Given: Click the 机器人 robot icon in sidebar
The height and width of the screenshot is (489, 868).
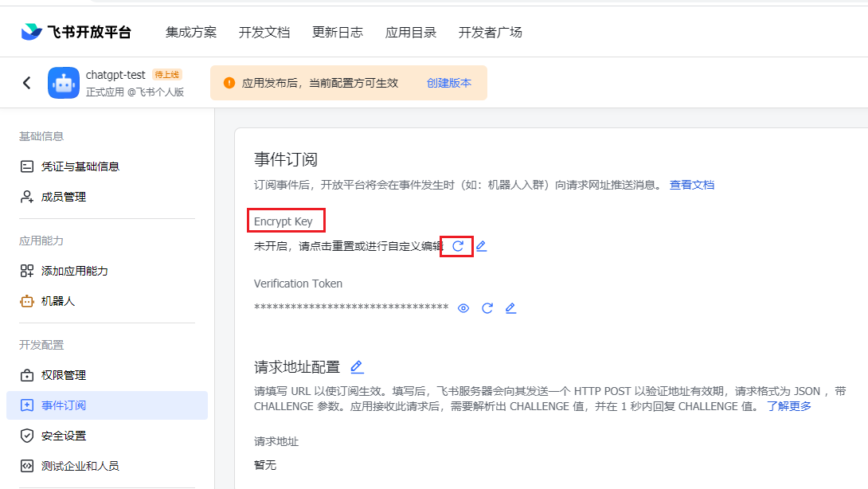Looking at the screenshot, I should click(x=26, y=301).
